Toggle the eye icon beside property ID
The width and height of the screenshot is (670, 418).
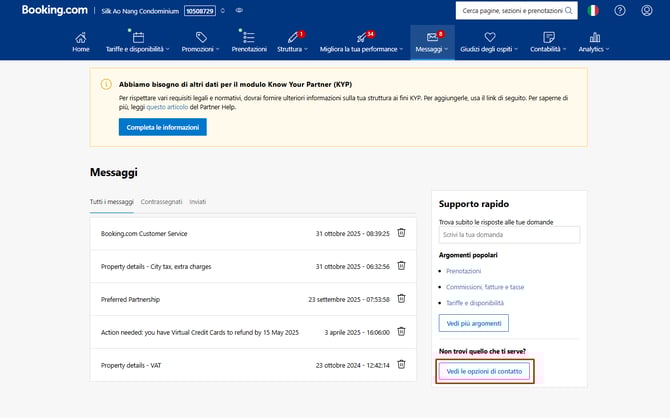[239, 11]
